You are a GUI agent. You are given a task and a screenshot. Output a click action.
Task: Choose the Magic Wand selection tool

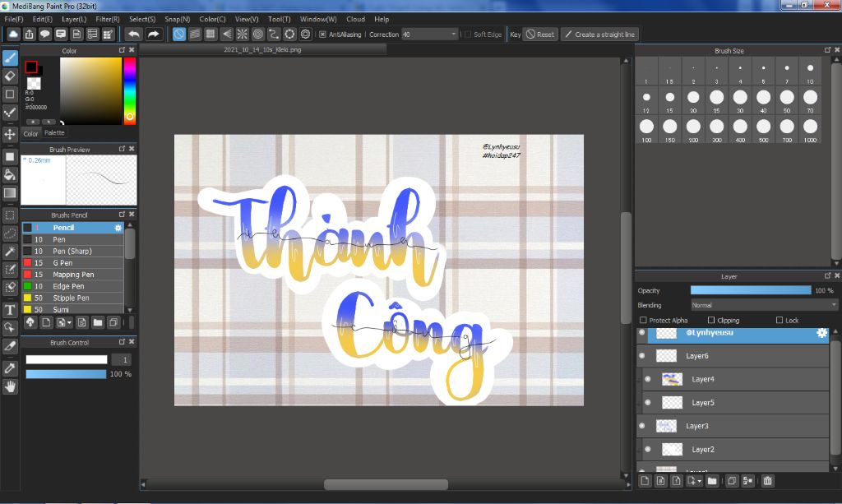point(10,251)
